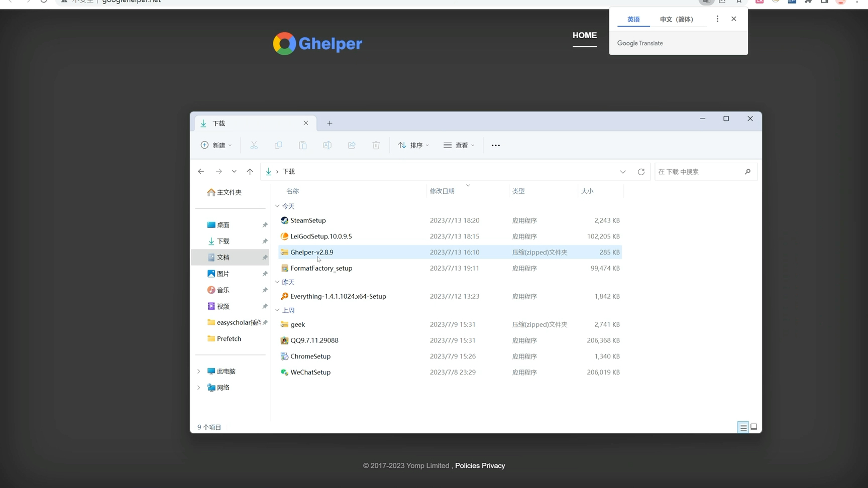868x488 pixels.
Task: Select the Rename icon in the toolbar
Action: pyautogui.click(x=327, y=145)
